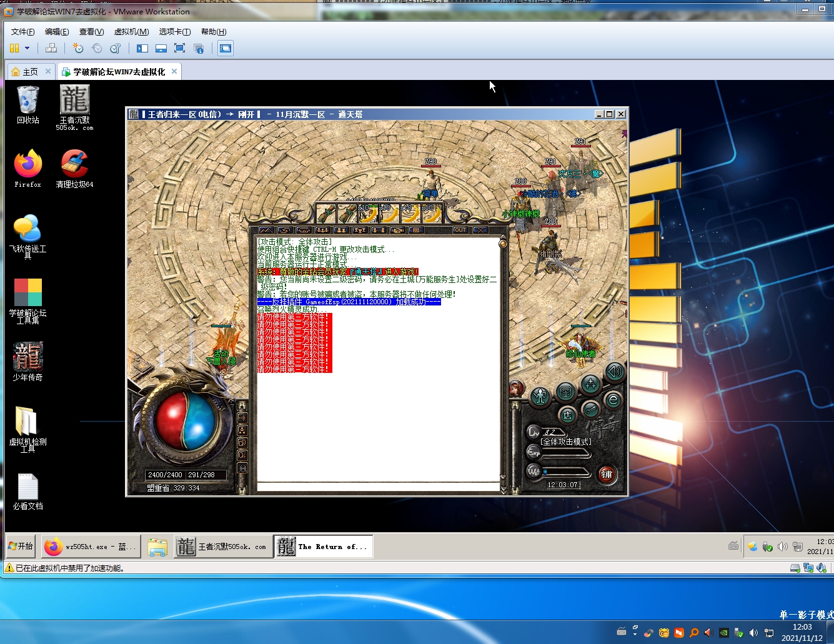The image size is (834, 644).
Task: Open the 编辑(E) menu
Action: 57,32
